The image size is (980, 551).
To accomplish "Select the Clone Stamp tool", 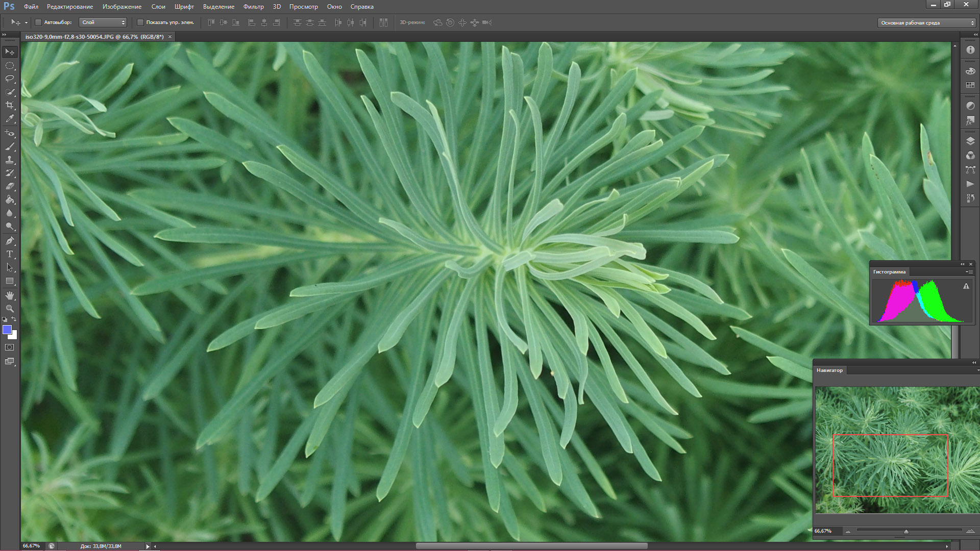I will pyautogui.click(x=10, y=160).
